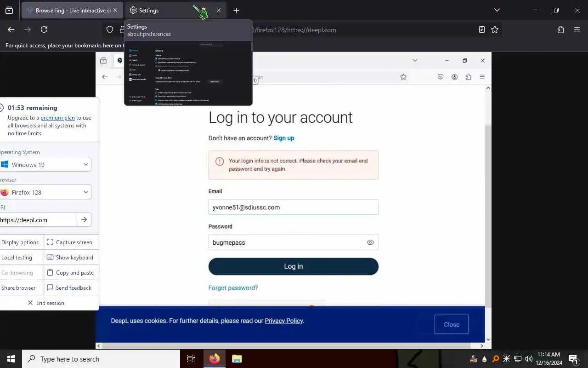Open the Windows Start menu
The image size is (588, 368).
tap(11, 359)
